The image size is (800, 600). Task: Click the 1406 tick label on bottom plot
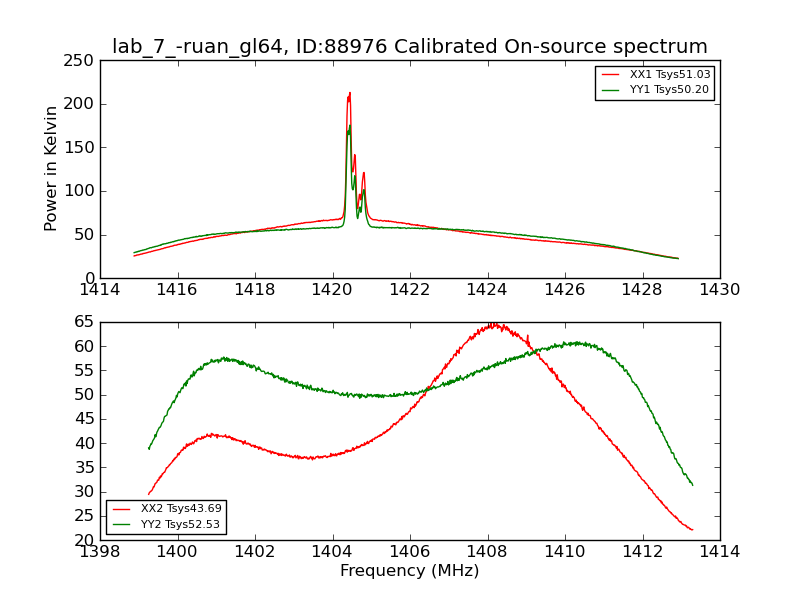pos(410,552)
